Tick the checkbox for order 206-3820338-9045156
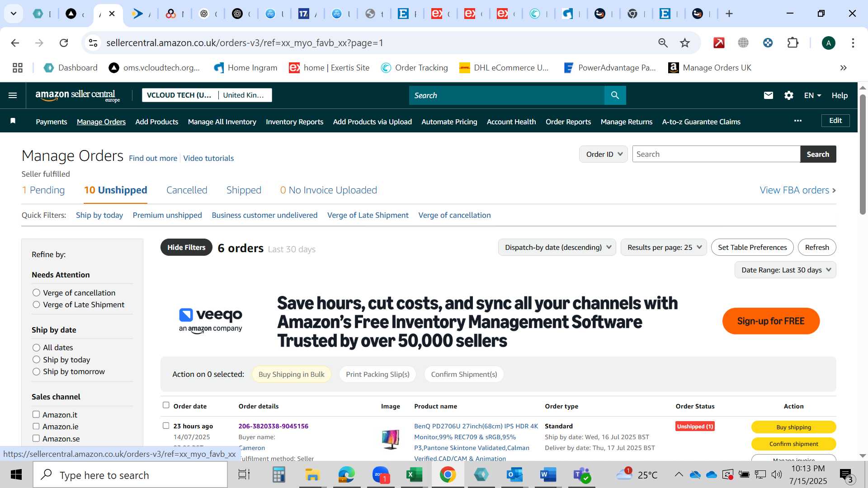 pyautogui.click(x=166, y=426)
